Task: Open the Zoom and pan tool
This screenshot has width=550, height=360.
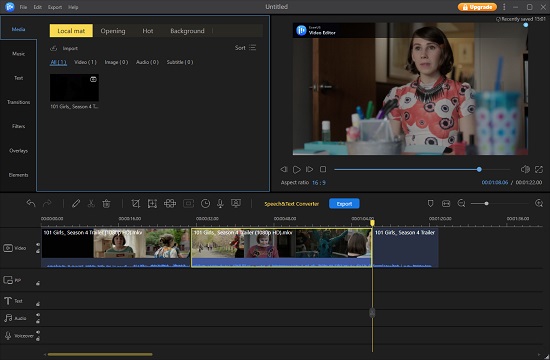Action: point(152,204)
